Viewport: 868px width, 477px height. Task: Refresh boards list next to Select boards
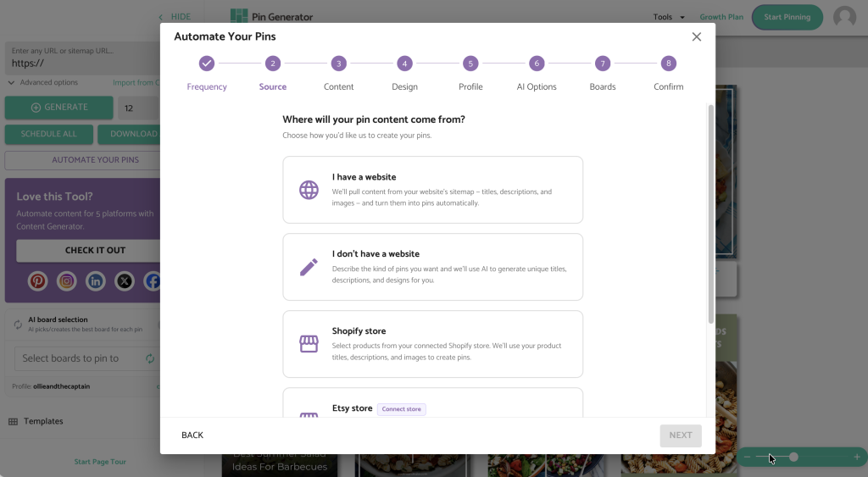click(150, 358)
